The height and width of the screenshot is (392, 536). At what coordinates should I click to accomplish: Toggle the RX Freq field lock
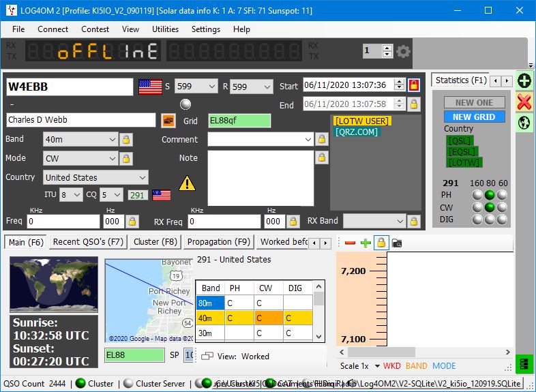pyautogui.click(x=293, y=222)
